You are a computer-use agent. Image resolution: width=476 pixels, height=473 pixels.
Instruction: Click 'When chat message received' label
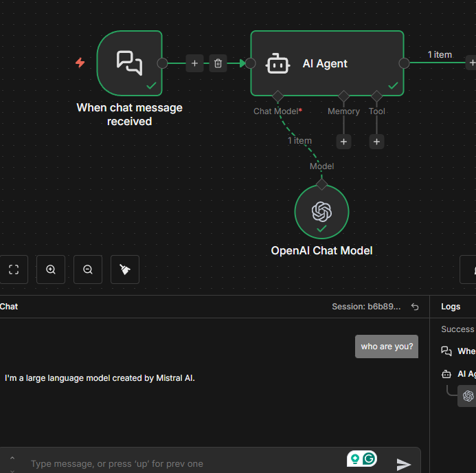click(129, 115)
